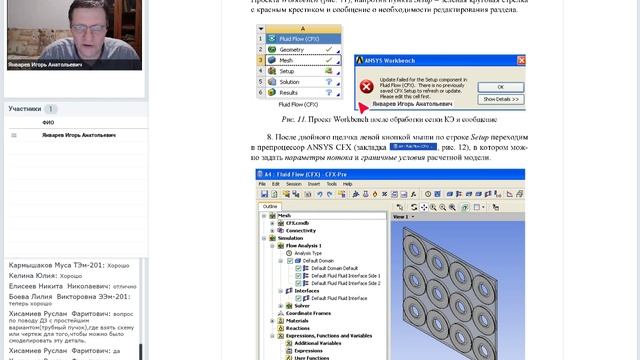640x360 pixels.
Task: Click the red error icon in ANSYS Workbench dialog
Action: click(367, 87)
